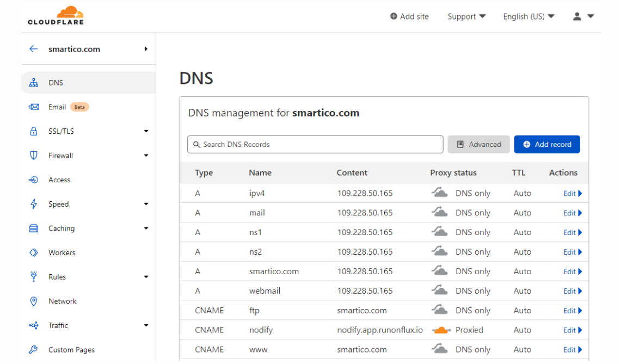The height and width of the screenshot is (364, 621).
Task: Toggle the gray cloud for www record
Action: click(x=440, y=350)
